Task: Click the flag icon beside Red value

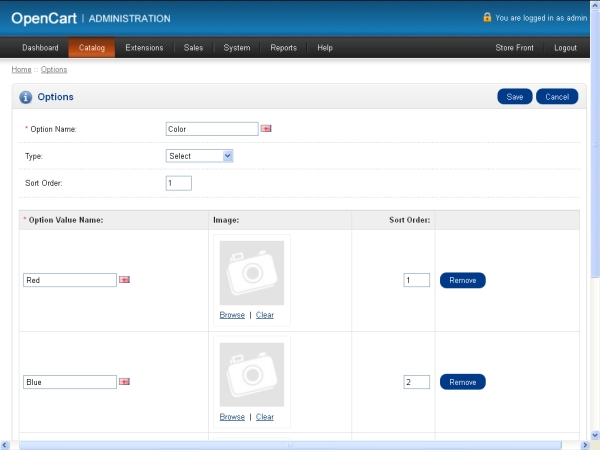Action: [125, 280]
